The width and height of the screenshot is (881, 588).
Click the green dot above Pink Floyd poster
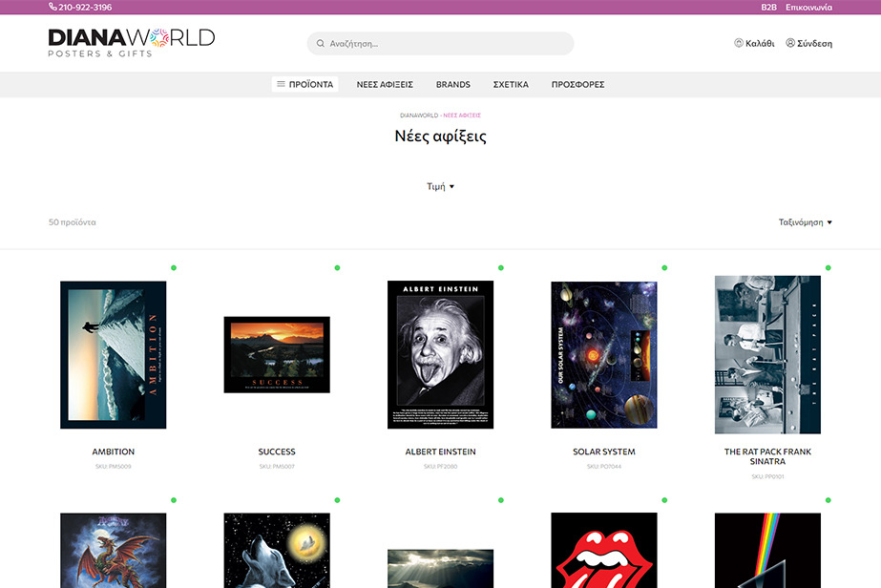pyautogui.click(x=828, y=500)
